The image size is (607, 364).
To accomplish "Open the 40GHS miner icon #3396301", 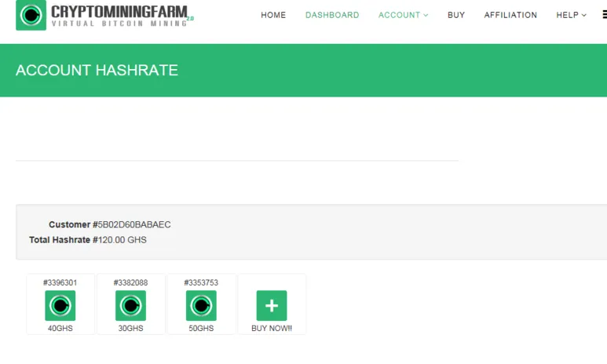I will tap(60, 306).
